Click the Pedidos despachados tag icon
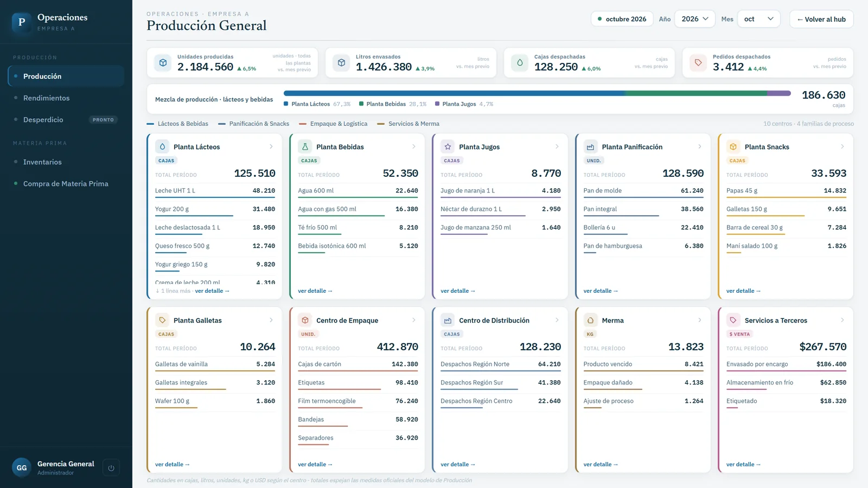868x488 pixels. coord(698,63)
